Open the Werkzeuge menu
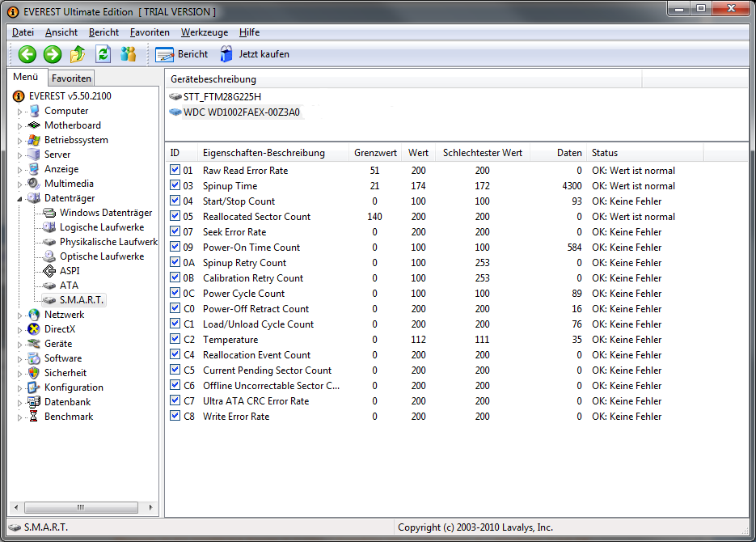This screenshot has width=756, height=542. [x=205, y=32]
